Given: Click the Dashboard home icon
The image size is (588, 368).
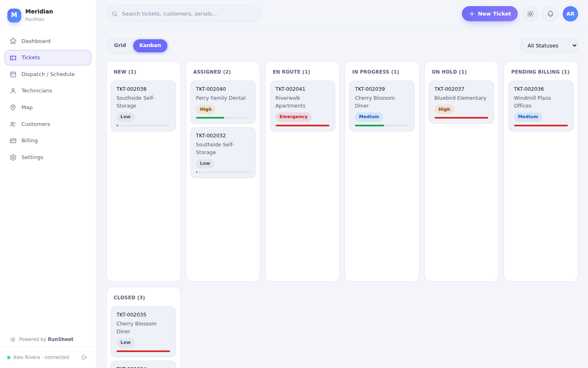Looking at the screenshot, I should (13, 41).
